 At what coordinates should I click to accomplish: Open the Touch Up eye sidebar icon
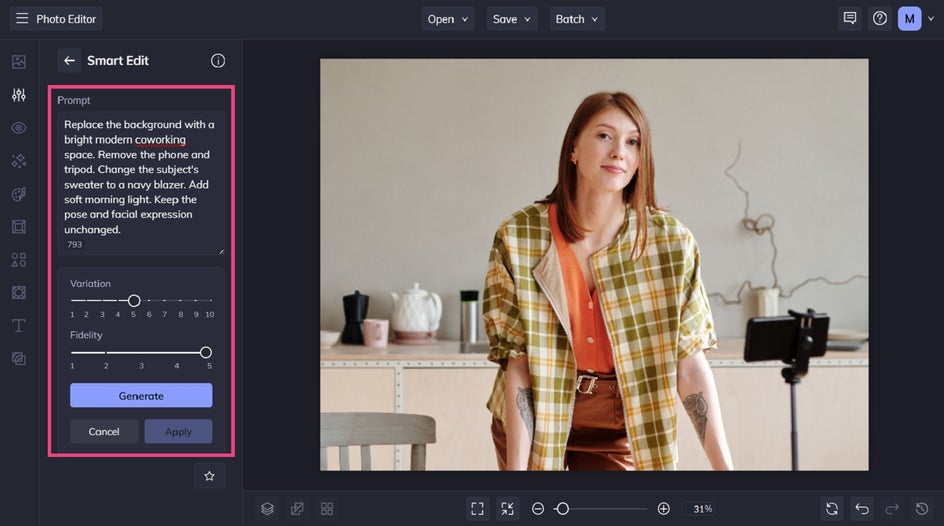[19, 128]
